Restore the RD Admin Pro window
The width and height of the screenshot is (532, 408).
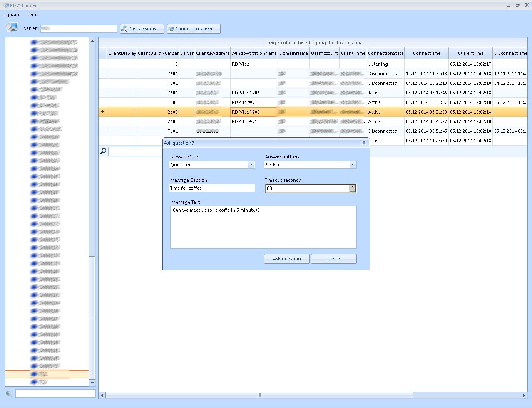(x=517, y=5)
